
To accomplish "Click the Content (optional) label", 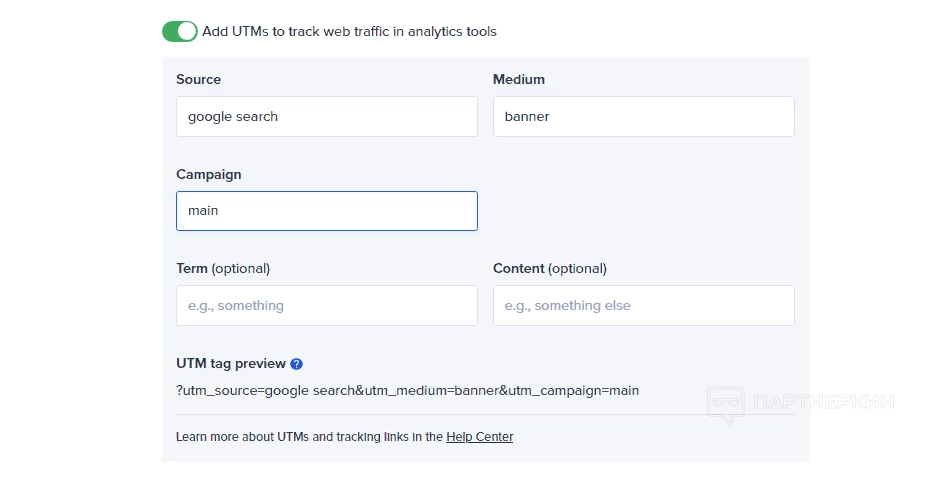I will coord(550,268).
